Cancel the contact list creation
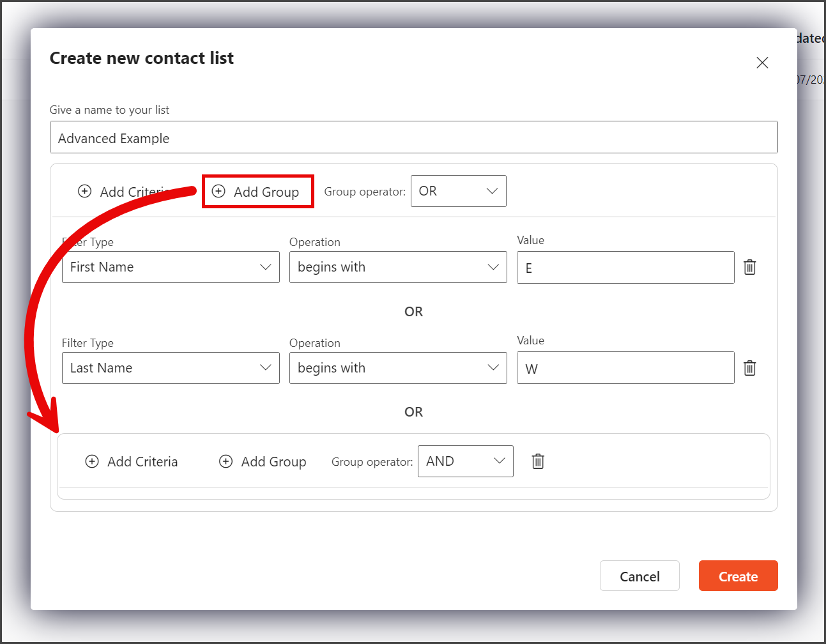 [639, 576]
